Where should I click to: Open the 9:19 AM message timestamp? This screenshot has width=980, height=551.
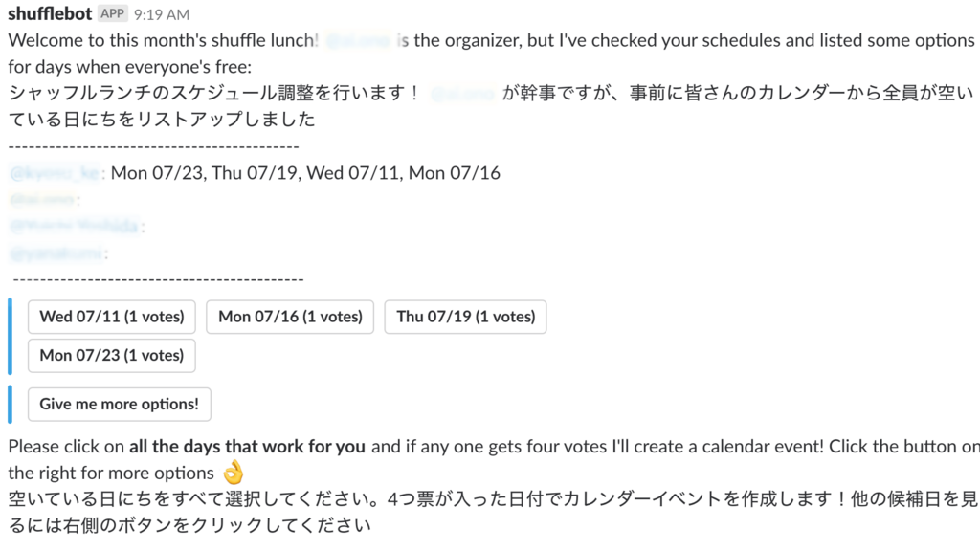coord(161,14)
